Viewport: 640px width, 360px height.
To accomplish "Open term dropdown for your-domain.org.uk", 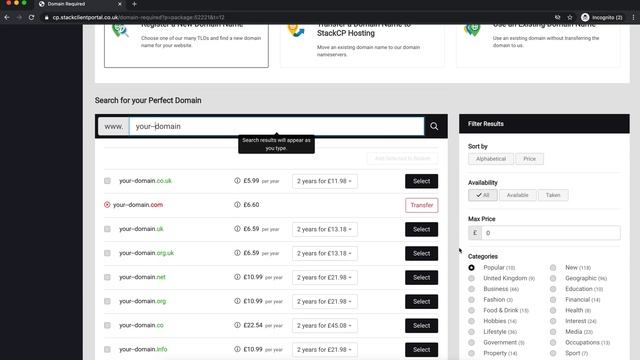I will [325, 253].
